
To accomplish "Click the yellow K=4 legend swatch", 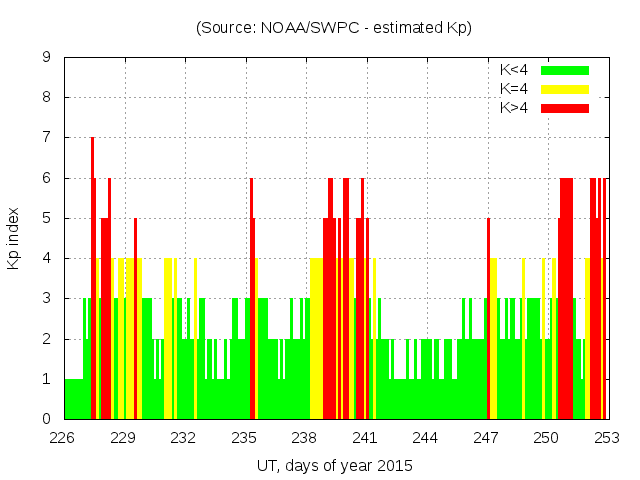I will click(565, 89).
